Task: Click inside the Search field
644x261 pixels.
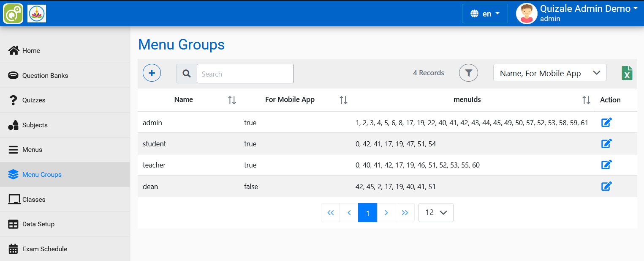Action: coord(245,73)
